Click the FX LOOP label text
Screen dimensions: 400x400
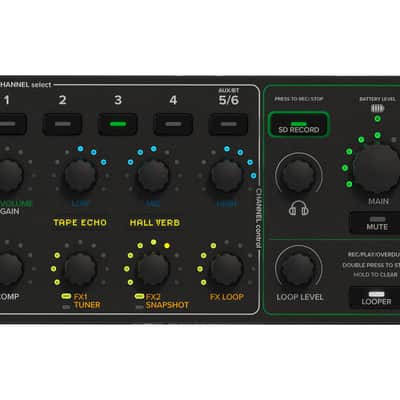227,297
